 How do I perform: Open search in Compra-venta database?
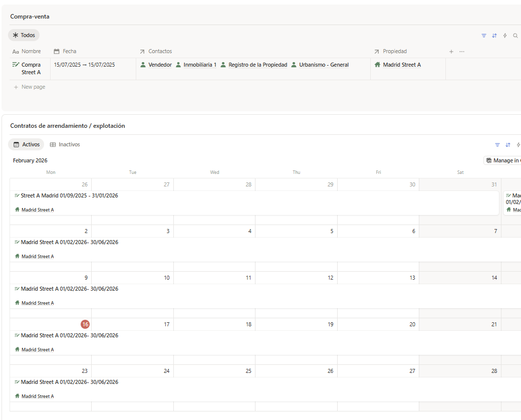[x=515, y=36]
